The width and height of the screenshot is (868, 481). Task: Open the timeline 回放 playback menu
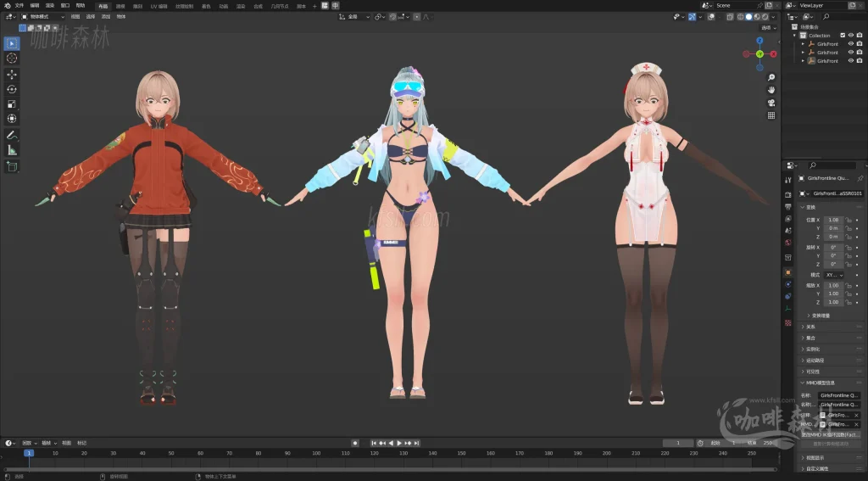click(29, 444)
